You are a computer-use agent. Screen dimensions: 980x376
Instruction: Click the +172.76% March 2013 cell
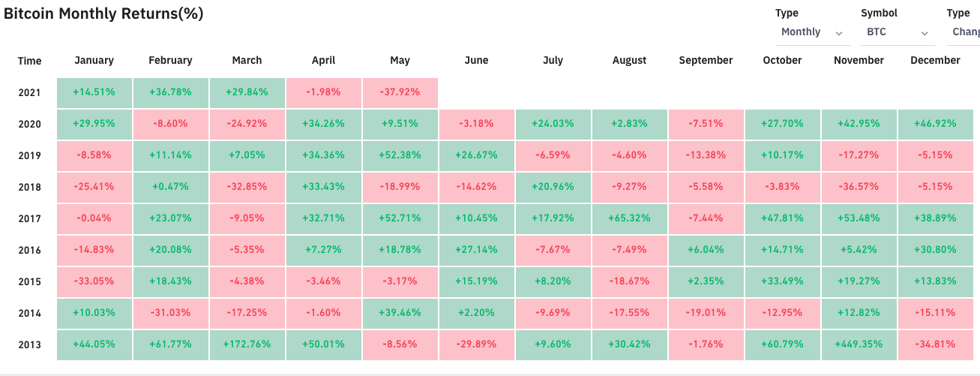point(247,344)
